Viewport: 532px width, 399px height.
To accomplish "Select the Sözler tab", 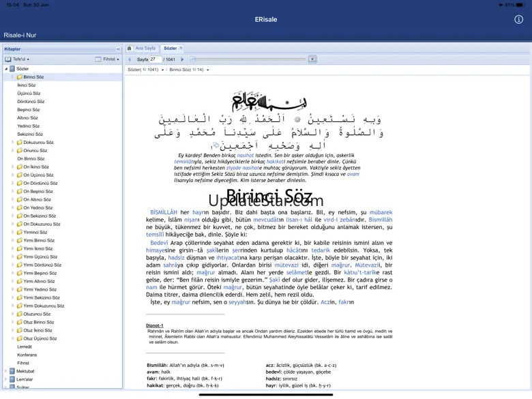I will 170,48.
